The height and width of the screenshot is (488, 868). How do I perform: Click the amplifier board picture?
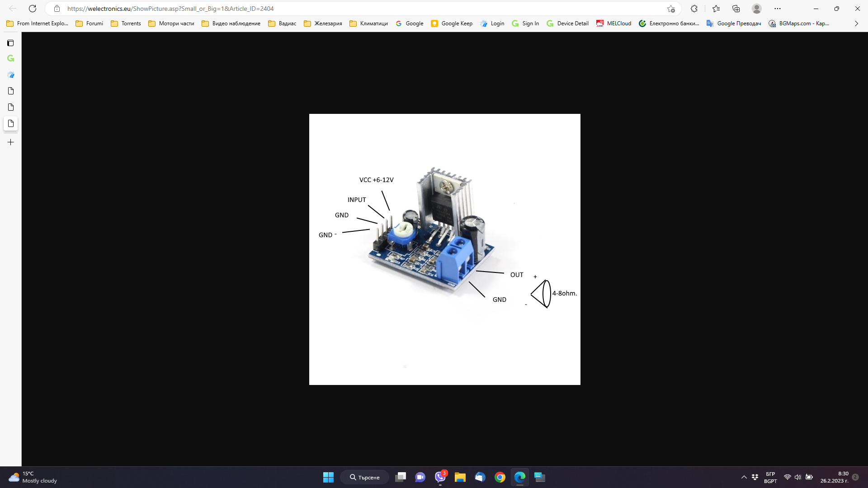(444, 249)
